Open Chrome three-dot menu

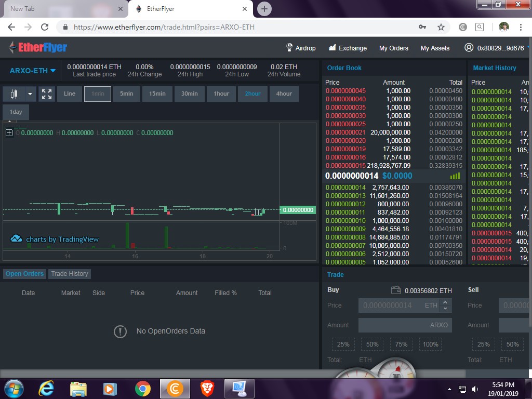click(x=521, y=27)
